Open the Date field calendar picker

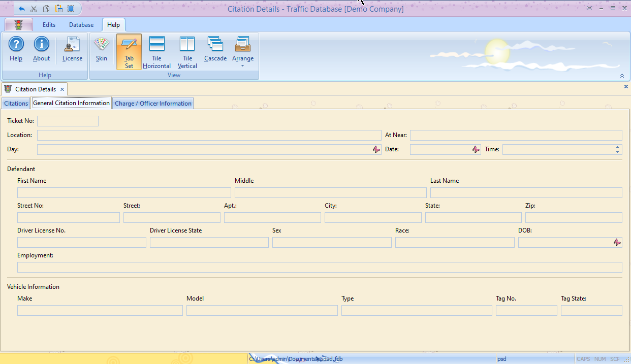coord(476,149)
